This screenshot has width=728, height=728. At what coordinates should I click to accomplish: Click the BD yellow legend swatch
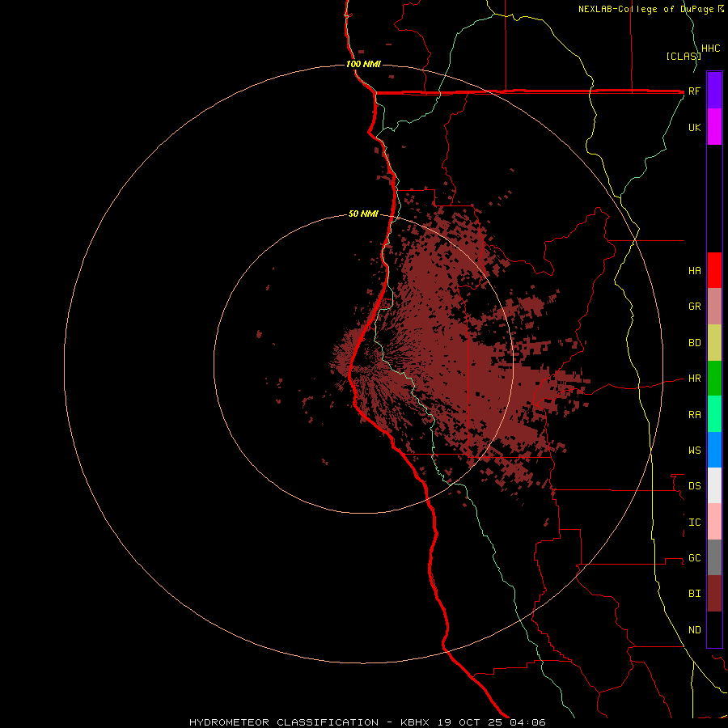point(714,343)
